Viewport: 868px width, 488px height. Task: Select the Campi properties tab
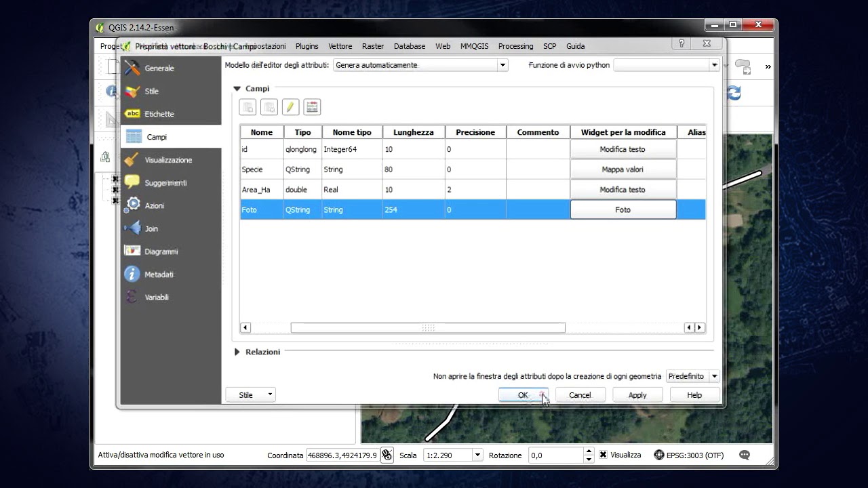click(x=171, y=137)
